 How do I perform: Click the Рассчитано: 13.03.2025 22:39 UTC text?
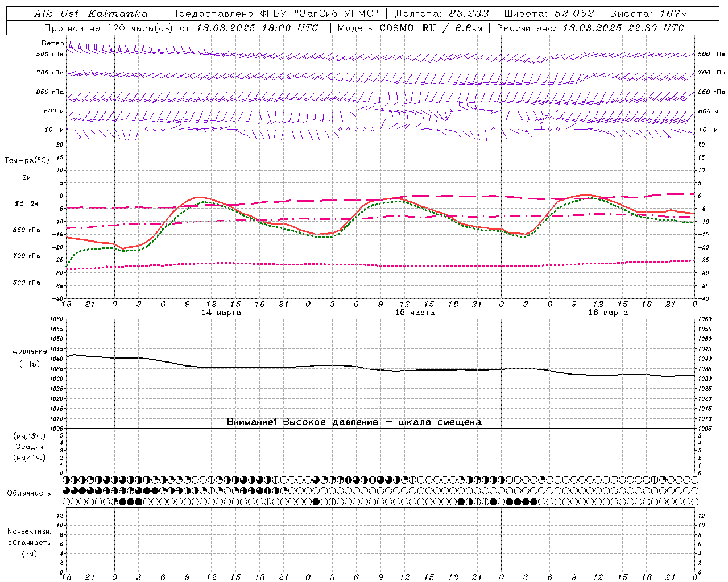pyautogui.click(x=590, y=28)
